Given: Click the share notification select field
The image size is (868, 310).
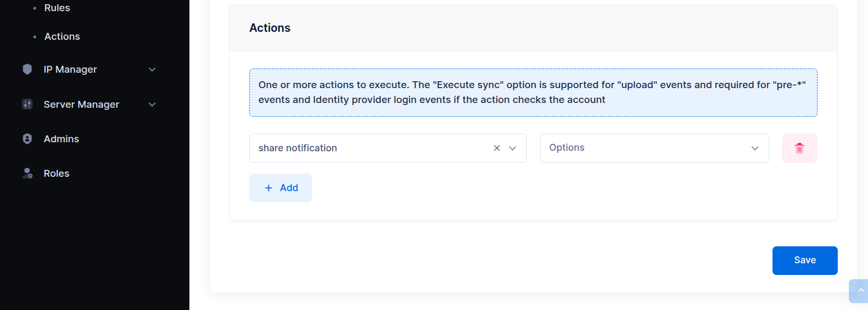Looking at the screenshot, I should click(366, 148).
